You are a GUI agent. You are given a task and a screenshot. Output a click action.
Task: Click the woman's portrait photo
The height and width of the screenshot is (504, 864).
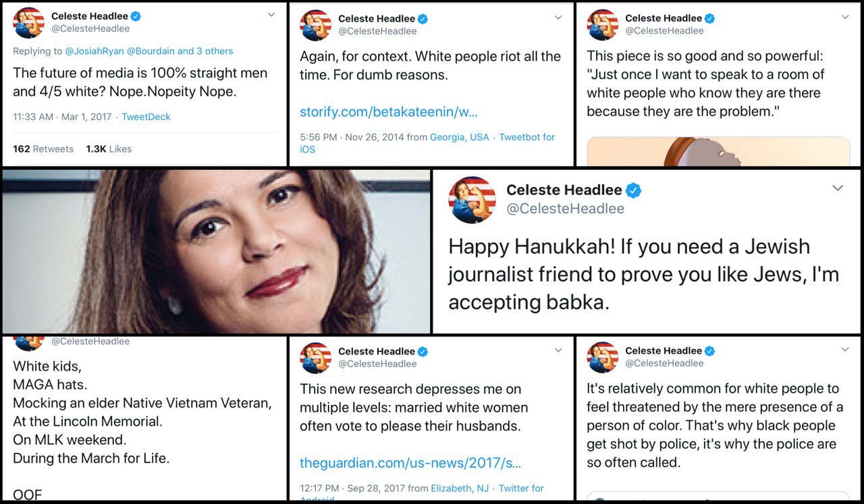coord(216,251)
